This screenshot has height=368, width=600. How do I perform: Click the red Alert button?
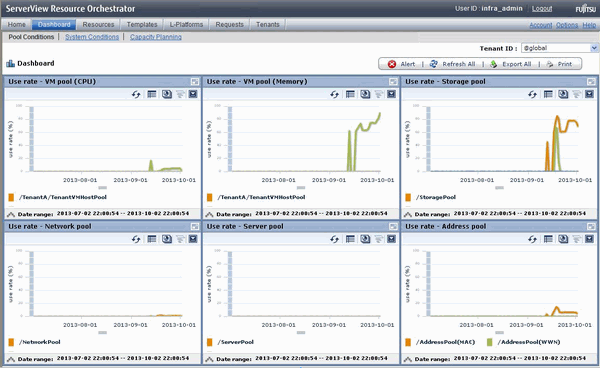point(401,64)
